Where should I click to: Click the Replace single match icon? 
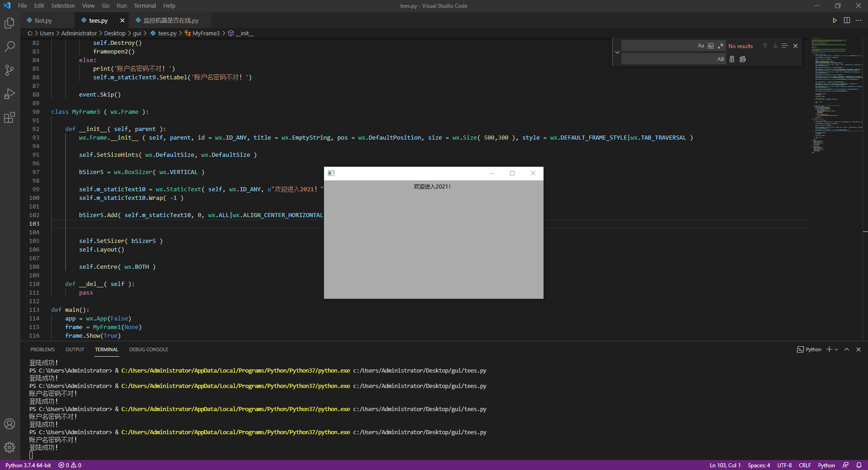[732, 59]
